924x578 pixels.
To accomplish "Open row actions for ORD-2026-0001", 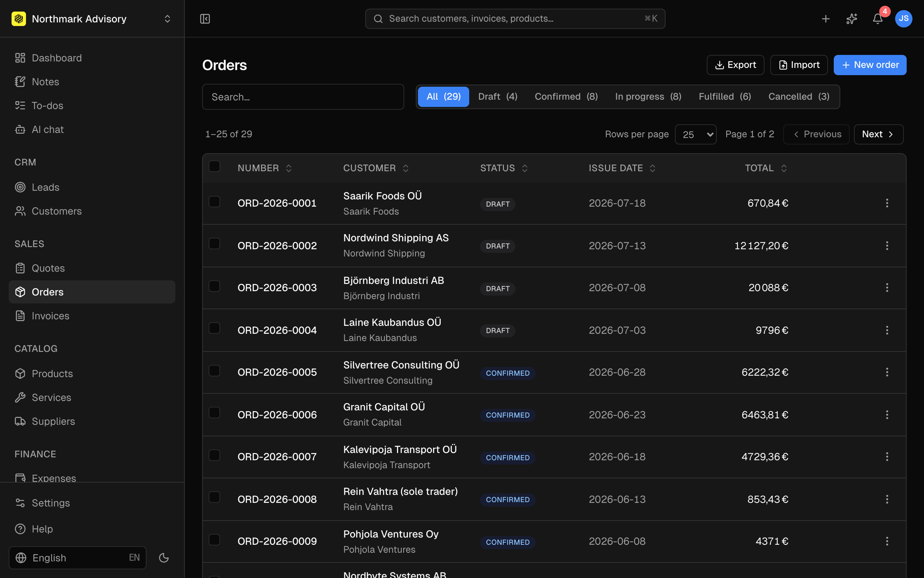I will coord(887,203).
